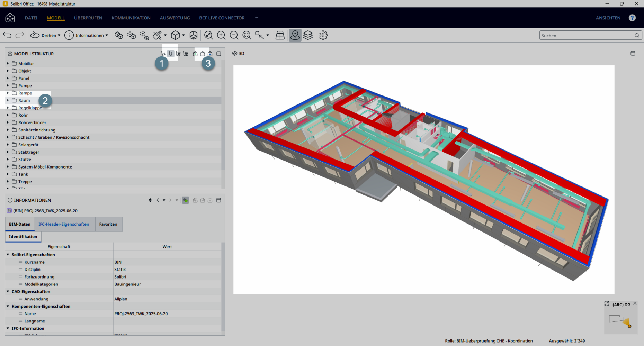This screenshot has height=346, width=644.
Task: Expand the Mobiliar folder
Action: tap(8, 63)
